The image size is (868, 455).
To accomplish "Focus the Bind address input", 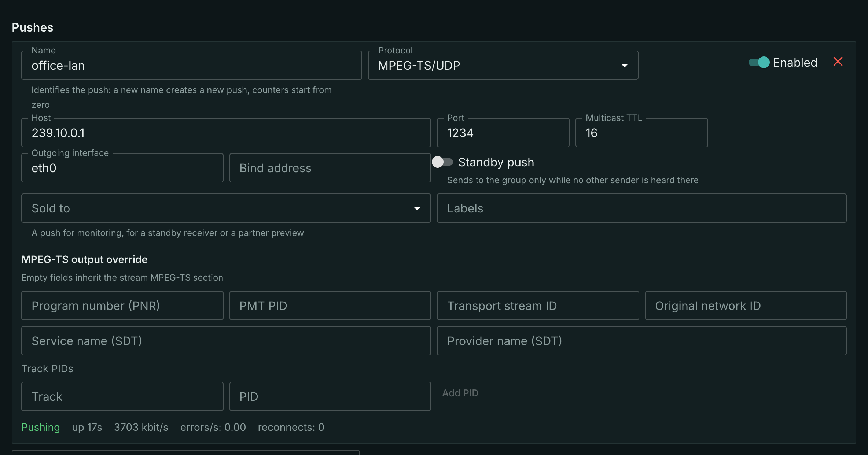I will pyautogui.click(x=330, y=168).
